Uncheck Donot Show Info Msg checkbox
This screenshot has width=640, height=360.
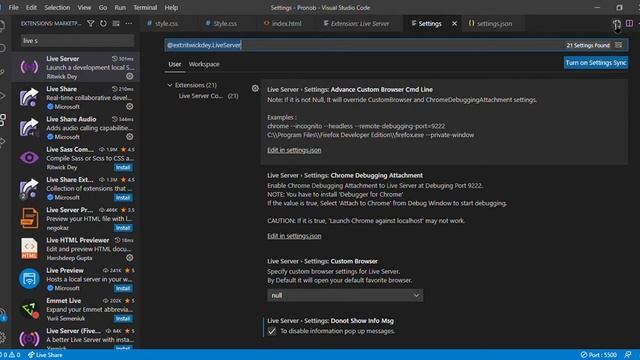(x=272, y=331)
